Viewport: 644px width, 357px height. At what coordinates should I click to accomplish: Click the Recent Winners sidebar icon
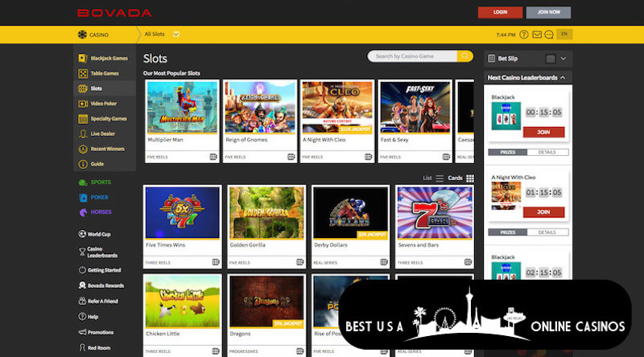[x=83, y=149]
